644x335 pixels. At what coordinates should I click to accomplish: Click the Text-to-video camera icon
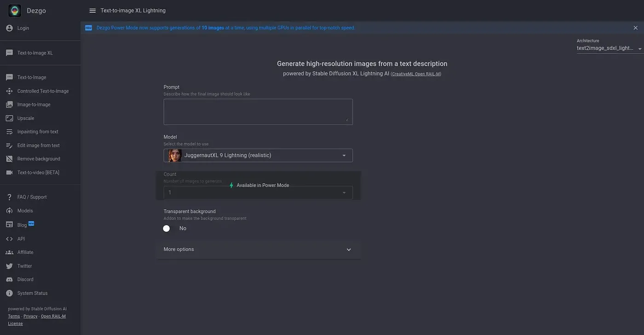tap(9, 172)
